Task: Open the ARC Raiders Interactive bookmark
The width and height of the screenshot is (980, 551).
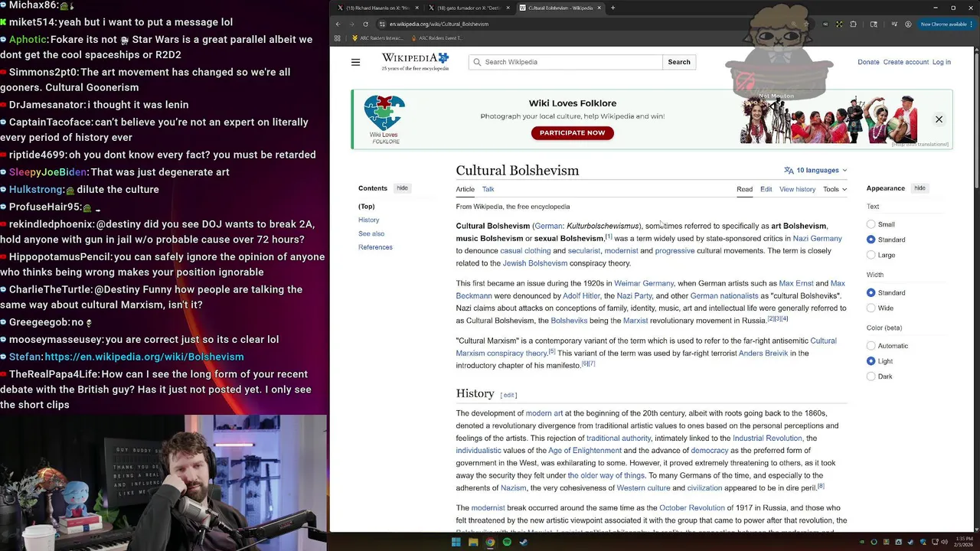Action: click(377, 37)
